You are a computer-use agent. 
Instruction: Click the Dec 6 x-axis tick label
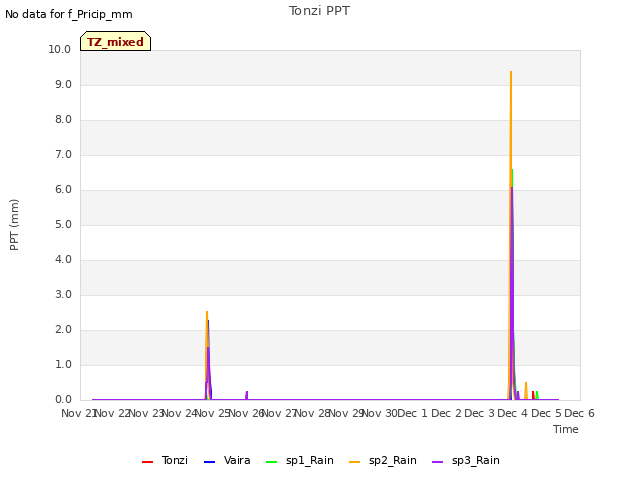click(x=579, y=413)
